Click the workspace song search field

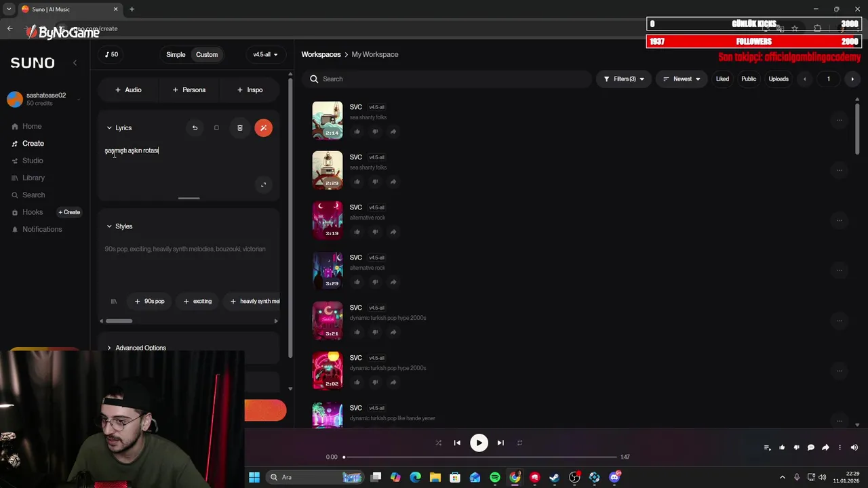(x=448, y=79)
